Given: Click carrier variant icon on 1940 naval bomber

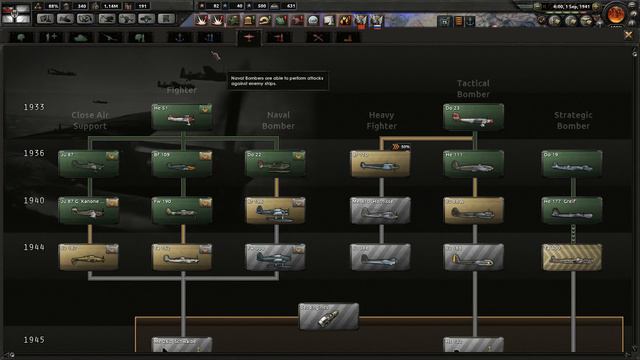Looking at the screenshot, I should 298,202.
